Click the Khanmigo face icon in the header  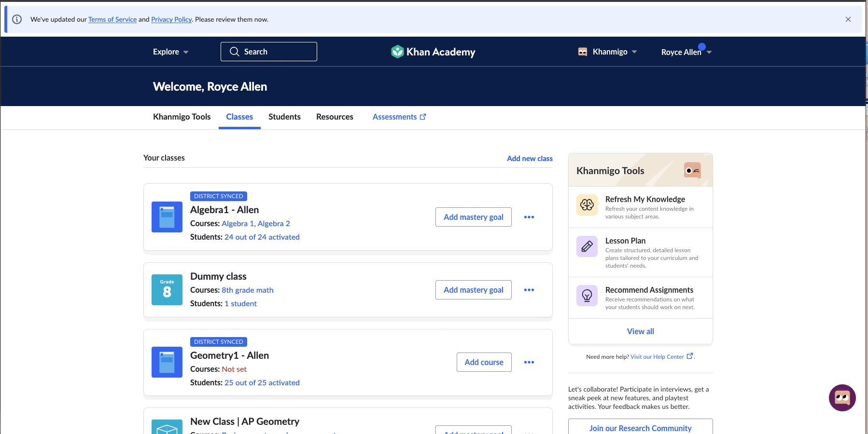583,52
